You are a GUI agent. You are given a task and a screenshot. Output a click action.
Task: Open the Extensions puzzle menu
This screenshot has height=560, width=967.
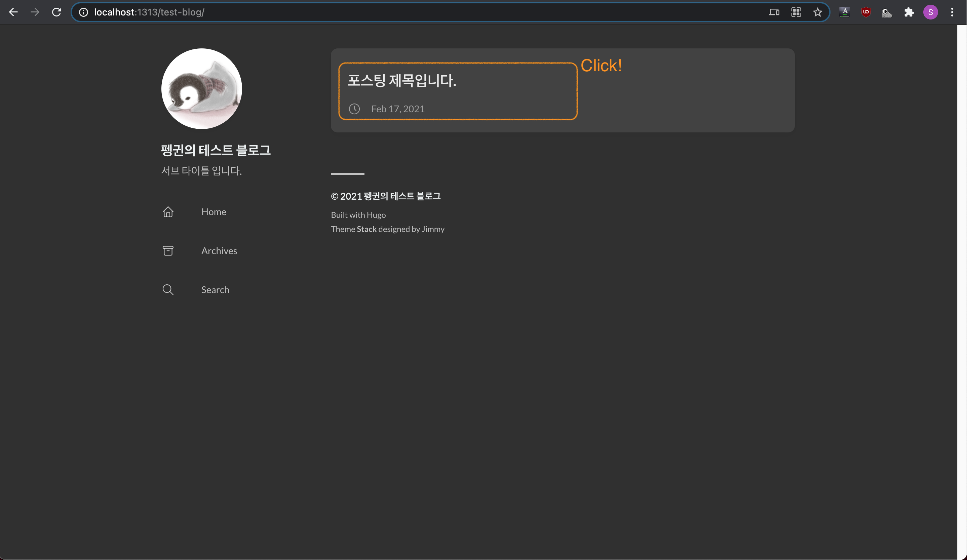909,12
